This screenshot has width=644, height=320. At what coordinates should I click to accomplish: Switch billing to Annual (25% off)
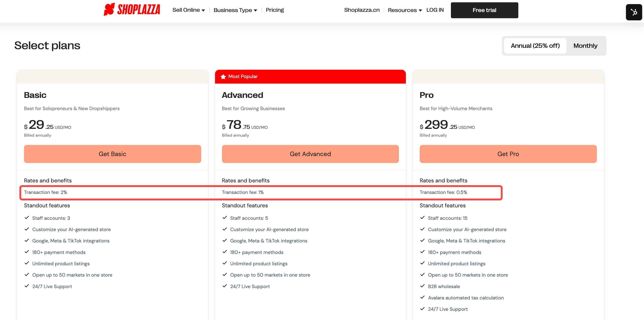pyautogui.click(x=535, y=46)
